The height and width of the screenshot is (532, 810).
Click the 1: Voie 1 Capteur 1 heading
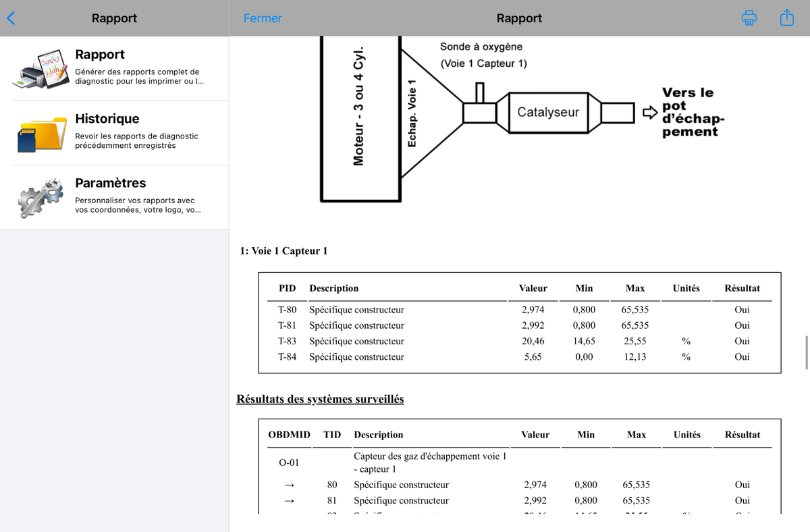(283, 251)
